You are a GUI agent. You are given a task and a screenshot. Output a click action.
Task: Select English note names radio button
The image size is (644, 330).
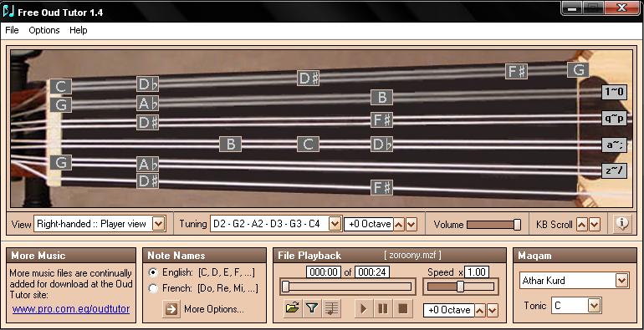pyautogui.click(x=153, y=272)
